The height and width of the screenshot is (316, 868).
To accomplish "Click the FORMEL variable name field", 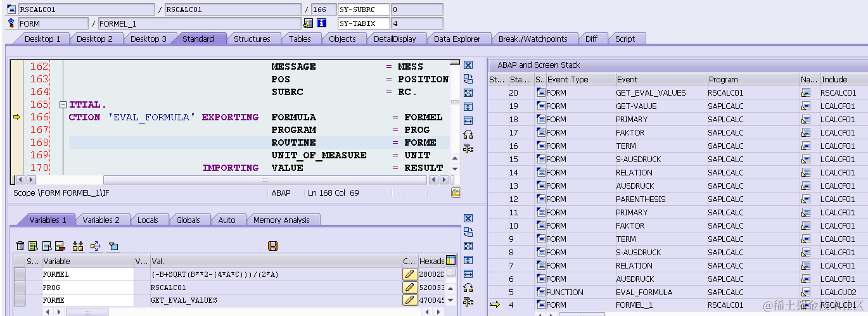I will tap(87, 274).
